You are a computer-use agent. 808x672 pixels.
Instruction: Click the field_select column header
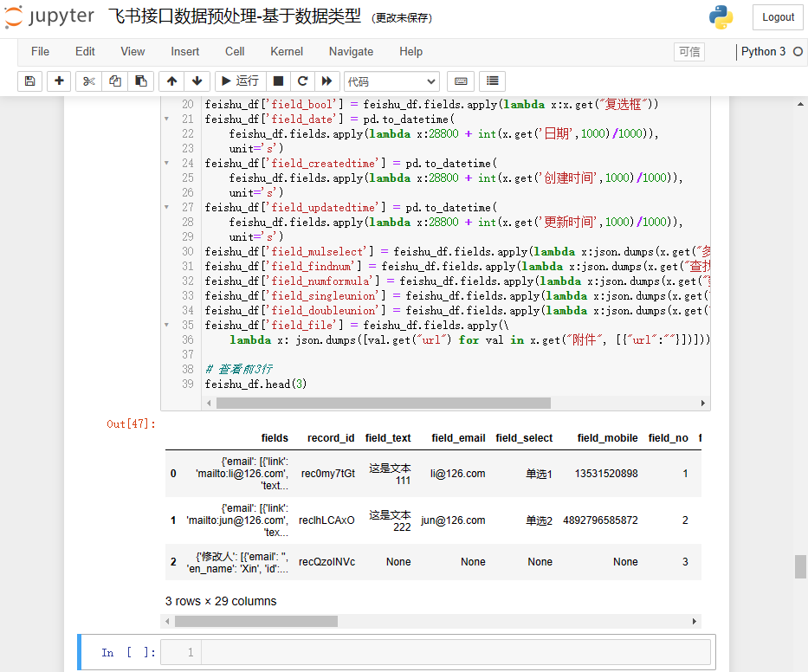524,438
